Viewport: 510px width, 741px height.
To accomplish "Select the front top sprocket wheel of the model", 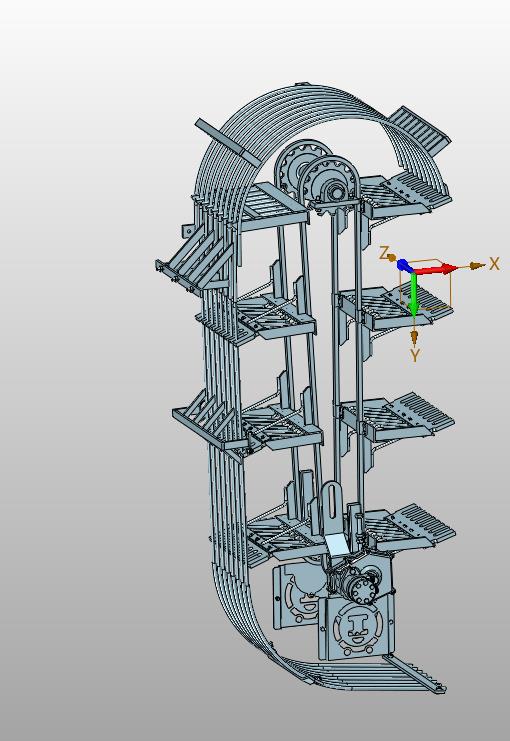I will pyautogui.click(x=330, y=182).
